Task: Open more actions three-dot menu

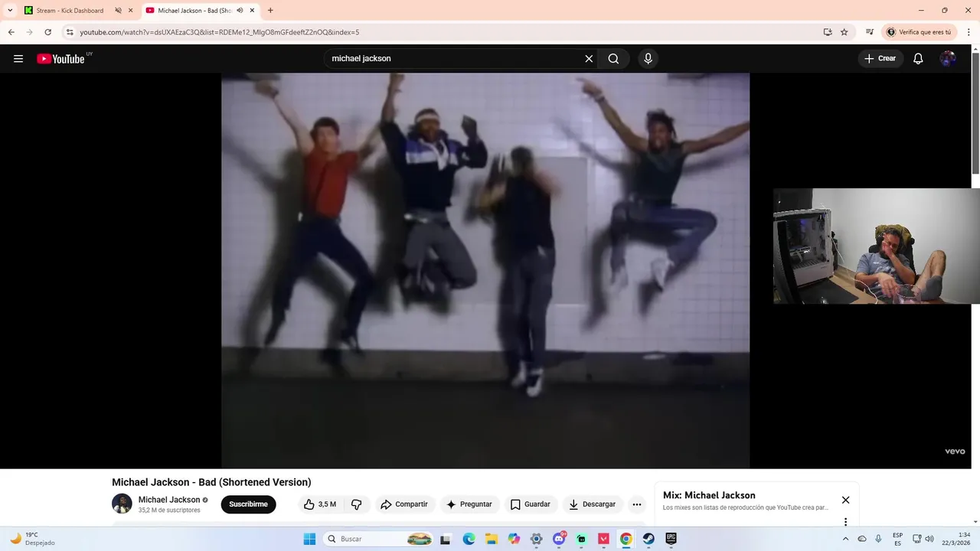Action: click(x=637, y=504)
